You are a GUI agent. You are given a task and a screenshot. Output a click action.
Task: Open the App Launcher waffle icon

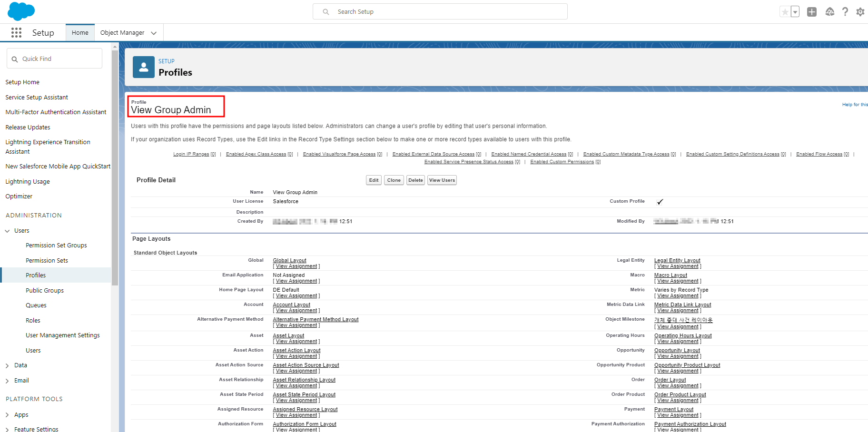pos(16,32)
